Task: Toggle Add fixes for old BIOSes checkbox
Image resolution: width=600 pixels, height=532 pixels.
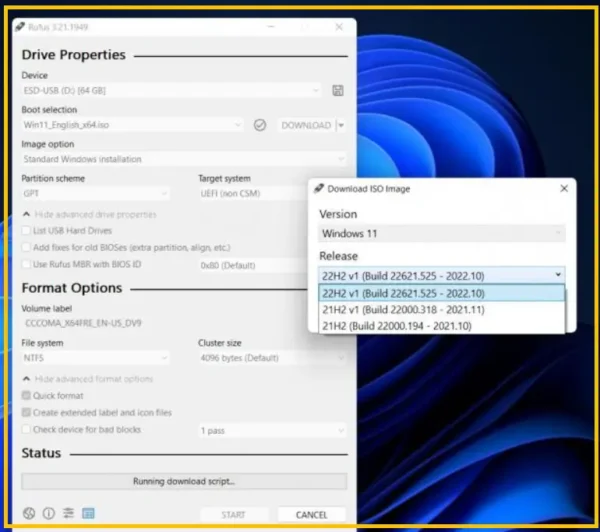Action: [26, 247]
